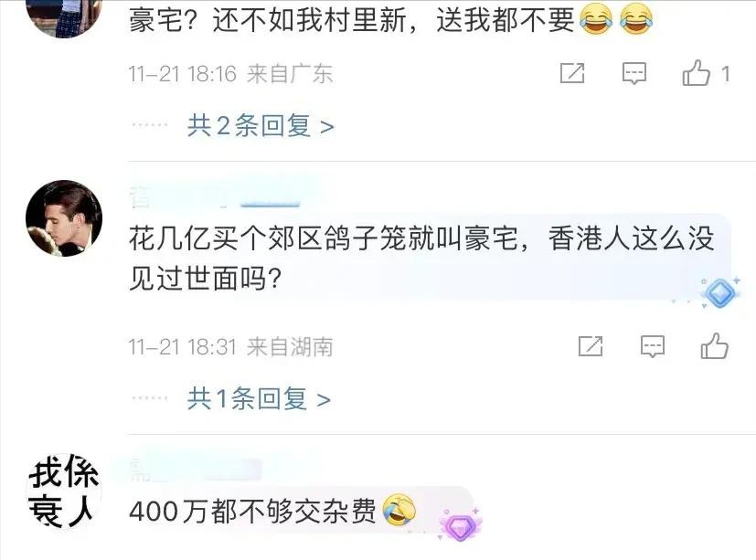Tap the like count 1 on top comment
Screen dimensions: 756x560
(725, 74)
